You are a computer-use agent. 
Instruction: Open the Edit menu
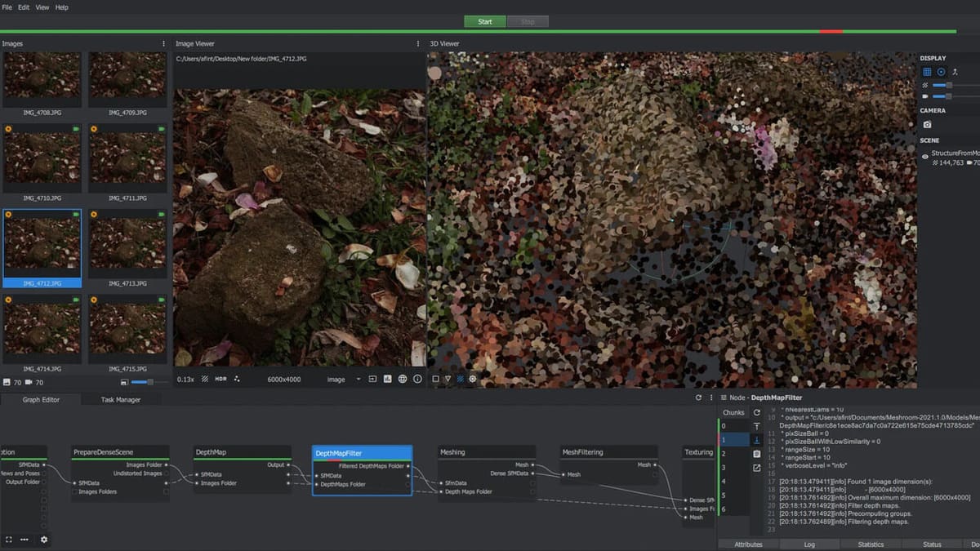pyautogui.click(x=24, y=7)
